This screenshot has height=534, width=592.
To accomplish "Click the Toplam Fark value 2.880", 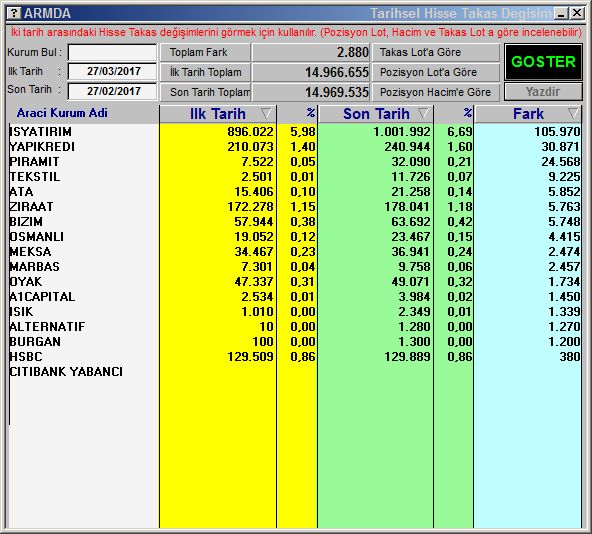I will coord(353,52).
